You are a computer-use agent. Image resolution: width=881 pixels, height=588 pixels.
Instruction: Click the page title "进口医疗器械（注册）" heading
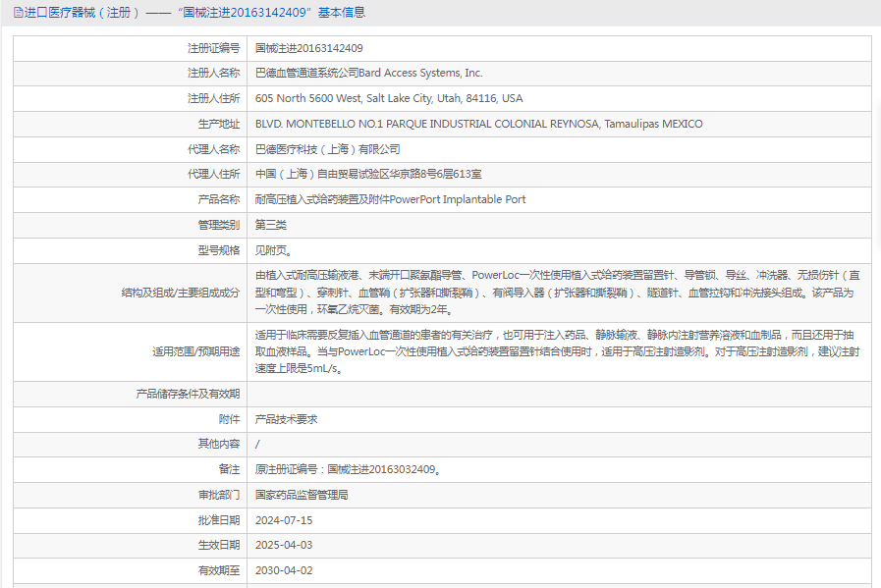[83, 13]
